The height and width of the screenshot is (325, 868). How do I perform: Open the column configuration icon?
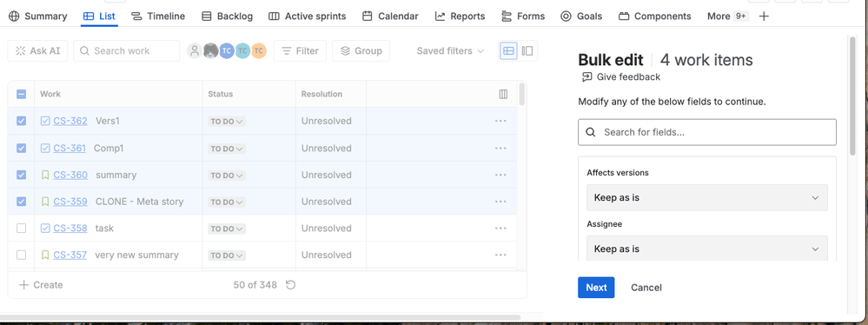point(503,94)
